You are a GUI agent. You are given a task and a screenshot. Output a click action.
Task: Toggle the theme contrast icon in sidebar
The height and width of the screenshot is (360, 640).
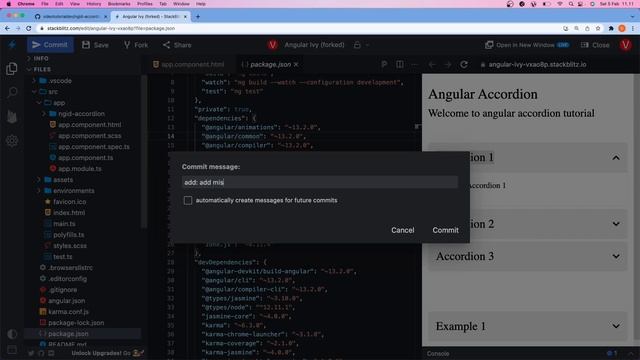[x=12, y=334]
